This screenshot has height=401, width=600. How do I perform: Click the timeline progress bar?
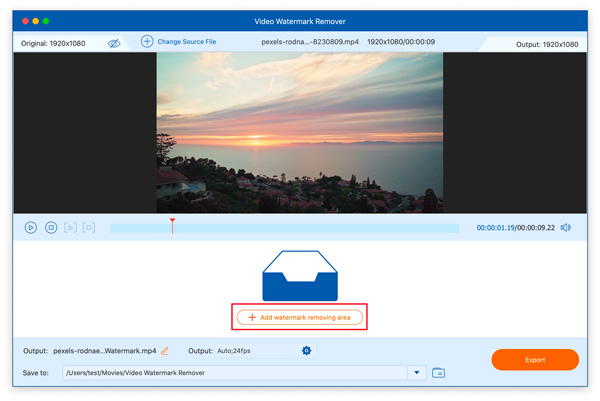pos(300,229)
